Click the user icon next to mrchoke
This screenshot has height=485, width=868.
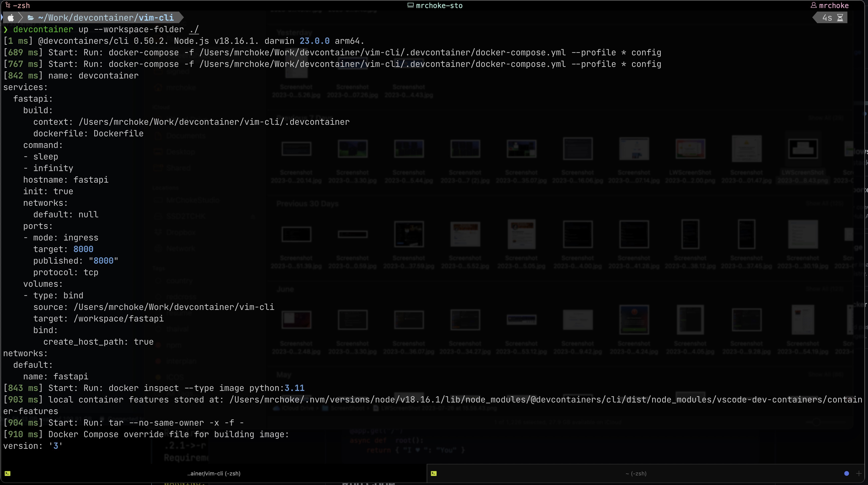pyautogui.click(x=813, y=5)
